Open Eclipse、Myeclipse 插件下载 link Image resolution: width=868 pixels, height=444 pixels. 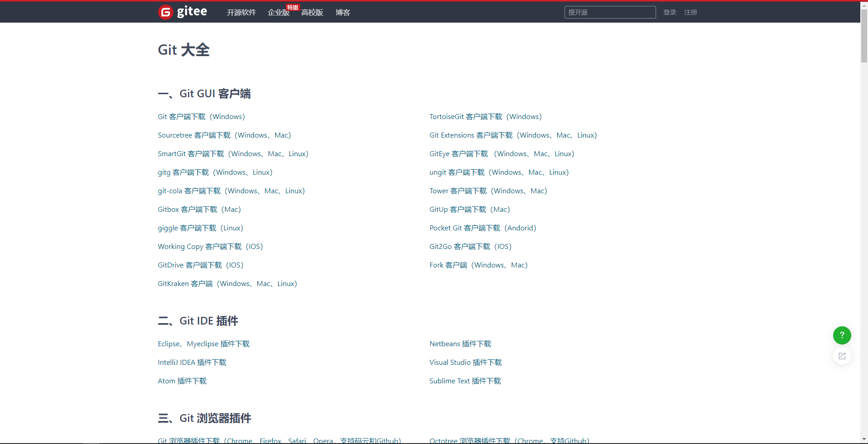point(204,344)
